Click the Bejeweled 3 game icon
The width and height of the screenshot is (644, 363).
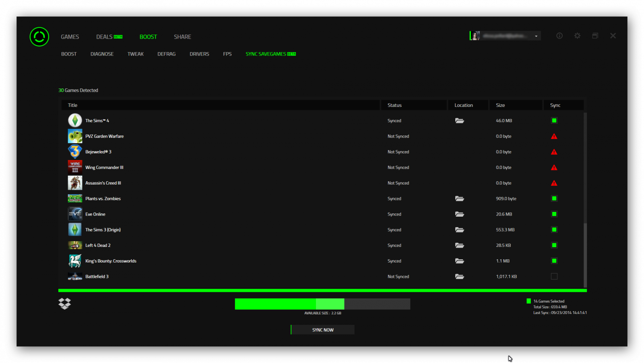75,152
